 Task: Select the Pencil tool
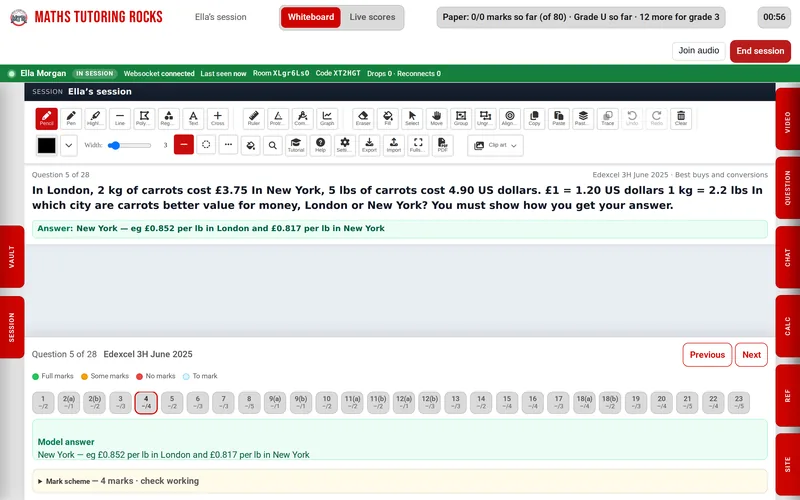pos(46,118)
